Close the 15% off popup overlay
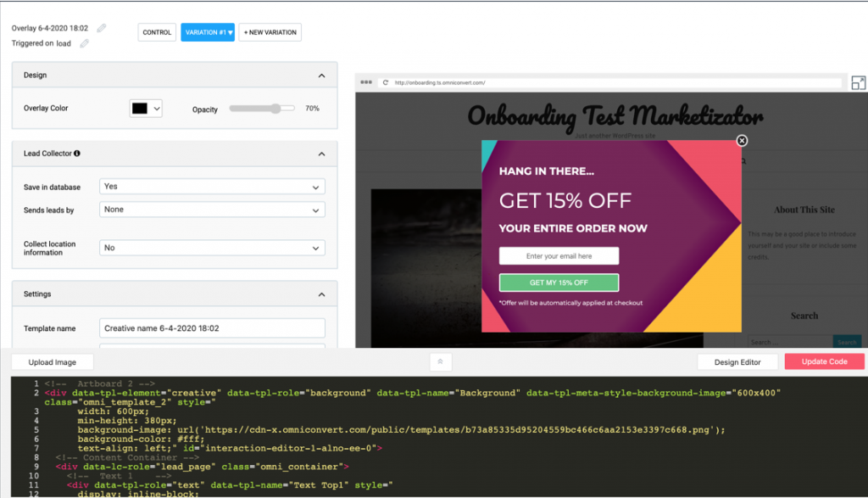The width and height of the screenshot is (868, 498). [742, 141]
